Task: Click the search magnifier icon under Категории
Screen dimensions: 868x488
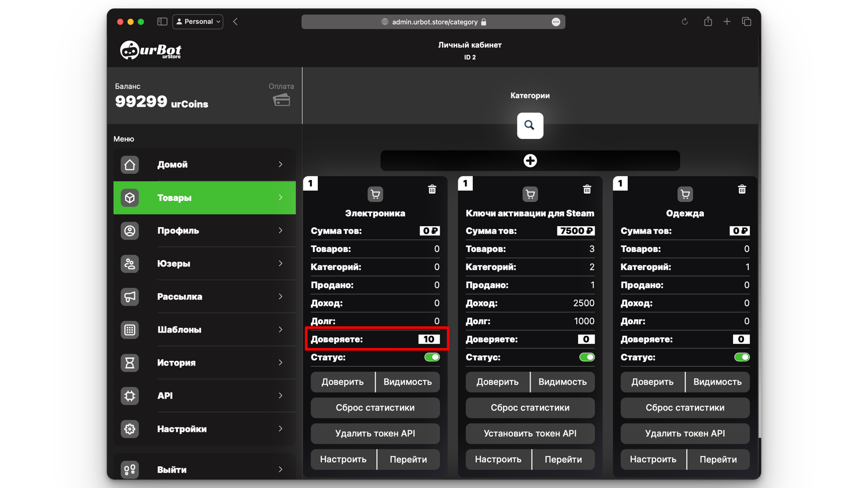Action: [530, 125]
